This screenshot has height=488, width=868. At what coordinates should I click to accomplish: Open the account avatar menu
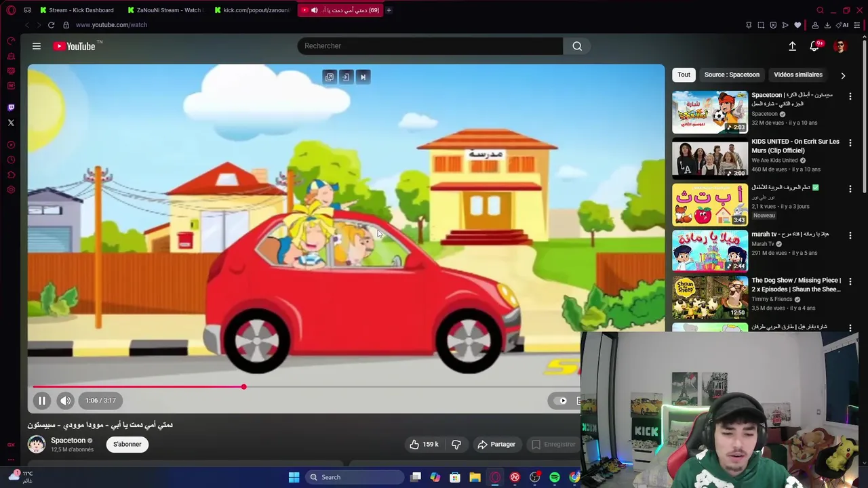(840, 46)
